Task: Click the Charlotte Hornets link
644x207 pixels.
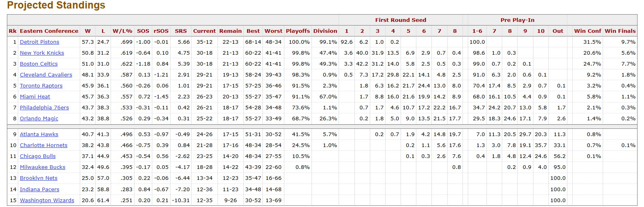Action: click(x=43, y=145)
